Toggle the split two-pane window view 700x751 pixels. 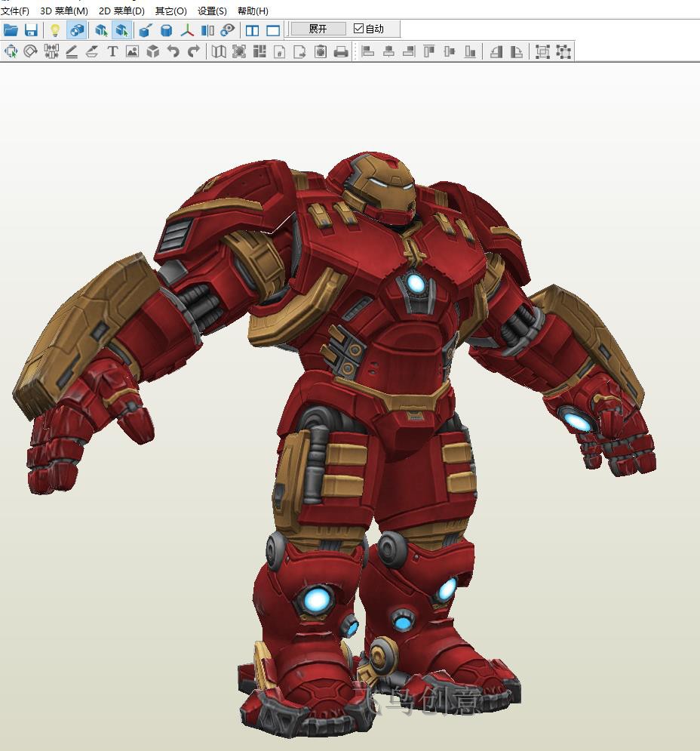[x=253, y=30]
